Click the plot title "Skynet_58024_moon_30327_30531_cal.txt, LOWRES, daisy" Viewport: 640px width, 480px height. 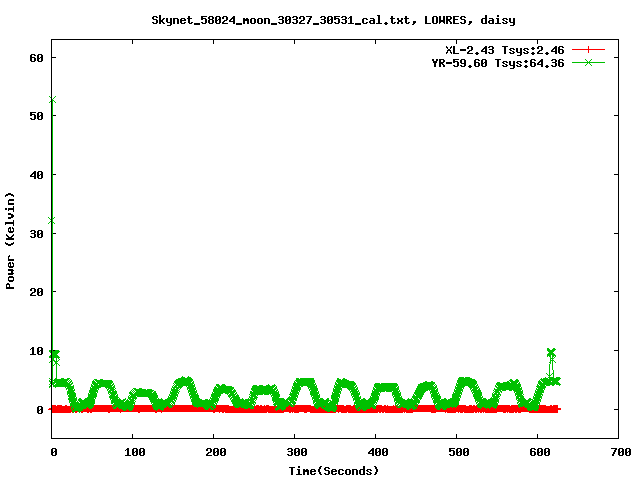[333, 20]
